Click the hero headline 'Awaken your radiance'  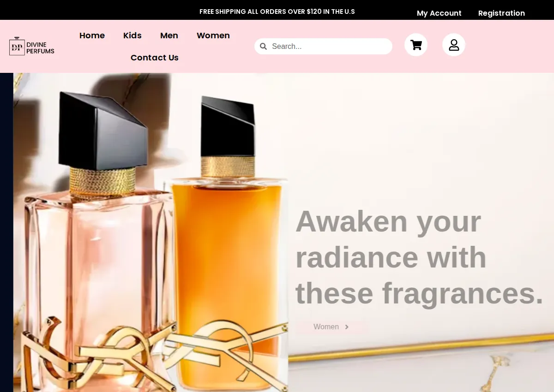419,257
